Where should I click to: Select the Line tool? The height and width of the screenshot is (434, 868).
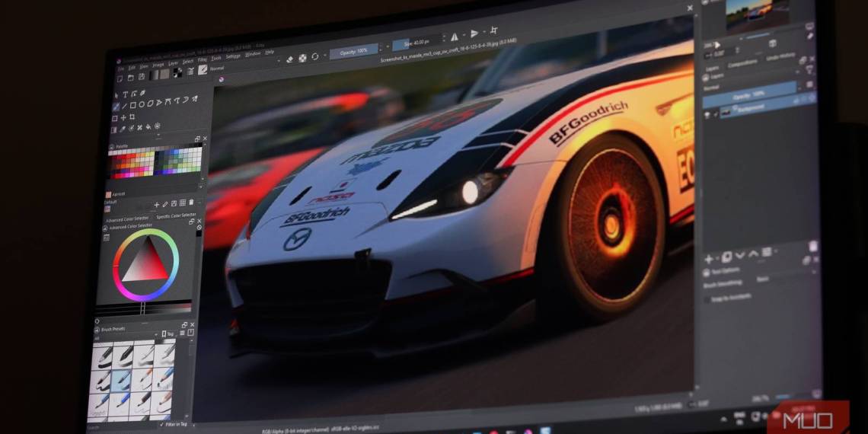[125, 106]
